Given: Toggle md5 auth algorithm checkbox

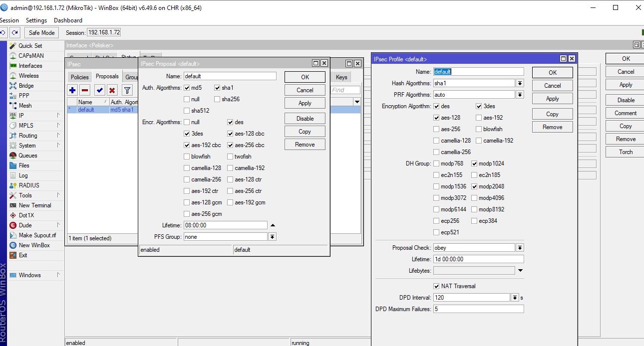Looking at the screenshot, I should click(x=187, y=88).
